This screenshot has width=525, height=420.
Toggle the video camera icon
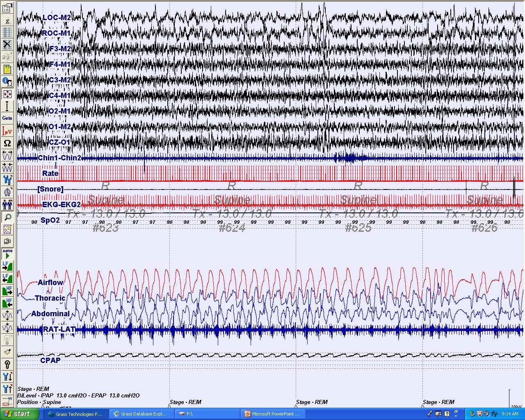point(7,242)
